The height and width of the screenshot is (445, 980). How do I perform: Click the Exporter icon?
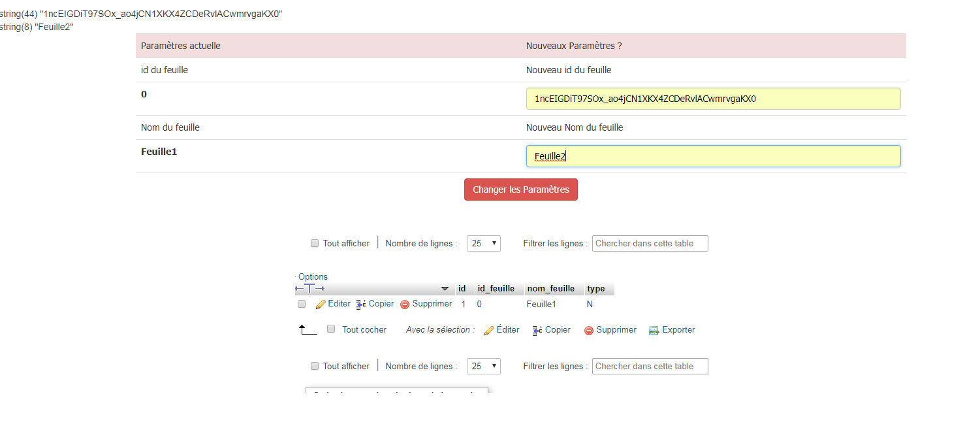pyautogui.click(x=654, y=331)
